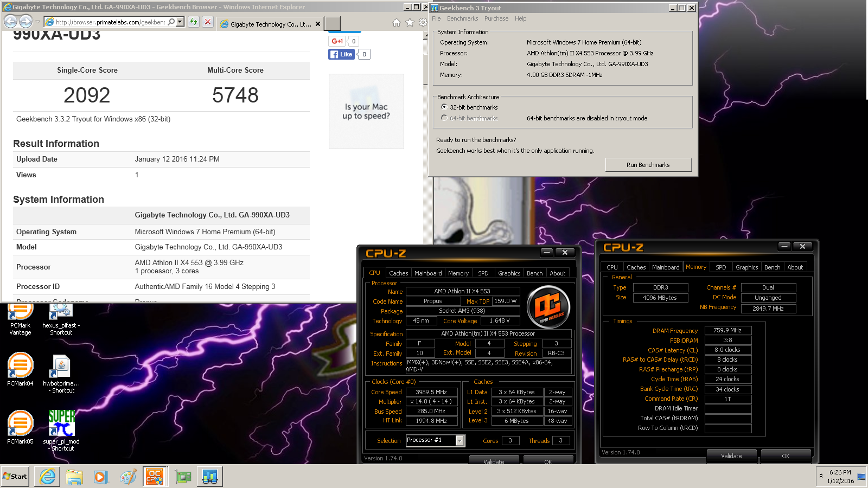
Task: Open SPD tab in right CPU-Z window
Action: (720, 267)
